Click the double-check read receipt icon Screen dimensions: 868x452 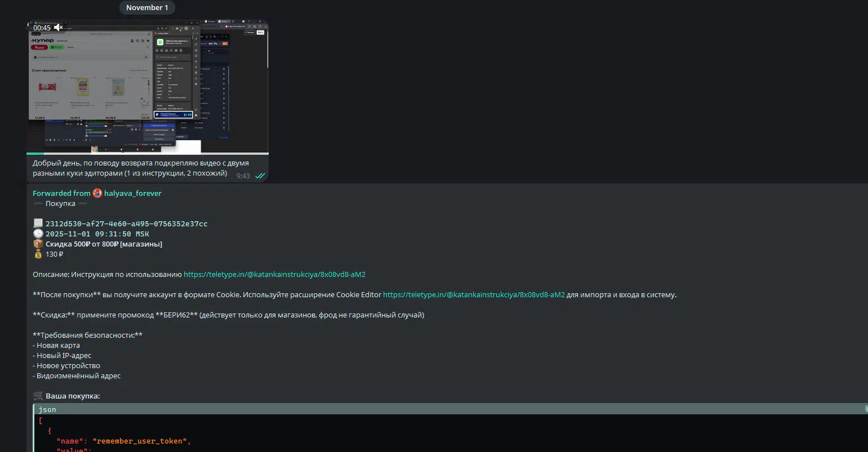[x=260, y=176]
